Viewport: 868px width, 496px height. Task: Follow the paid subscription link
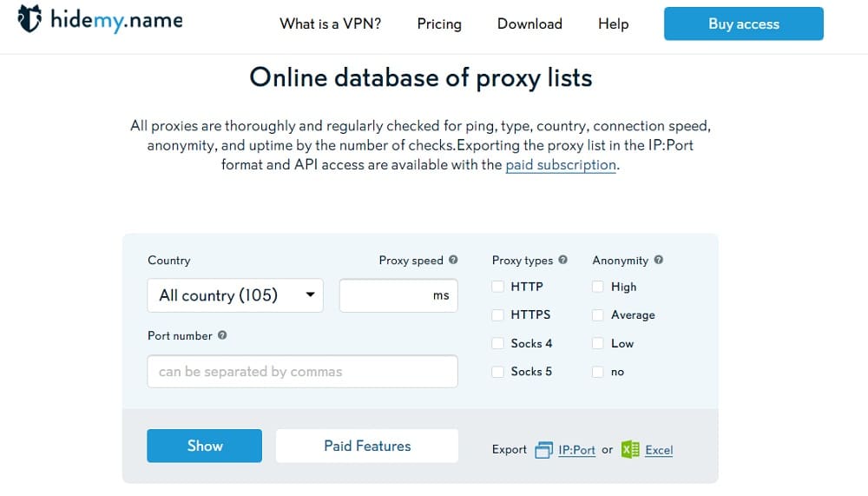coord(561,164)
